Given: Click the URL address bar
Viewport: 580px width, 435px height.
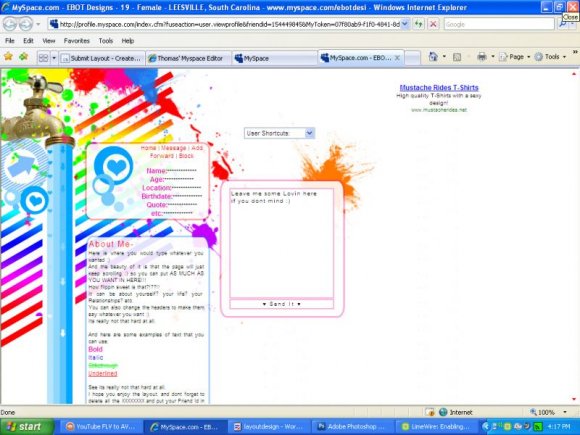Looking at the screenshot, I should (225, 24).
